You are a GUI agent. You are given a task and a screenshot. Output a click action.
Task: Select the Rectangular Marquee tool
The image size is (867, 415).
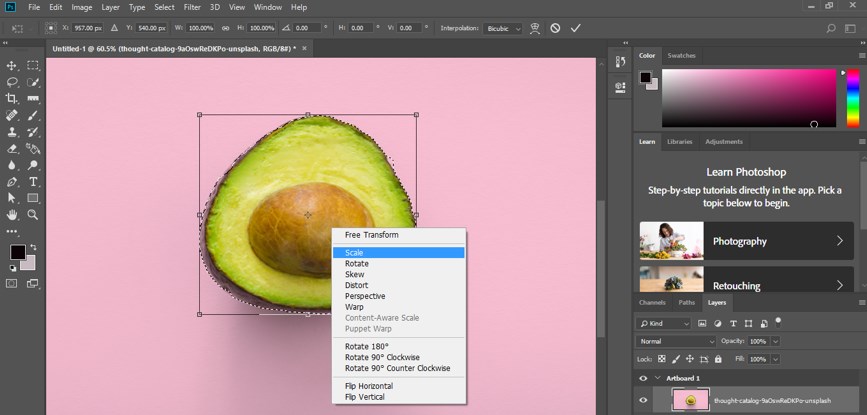tap(33, 66)
